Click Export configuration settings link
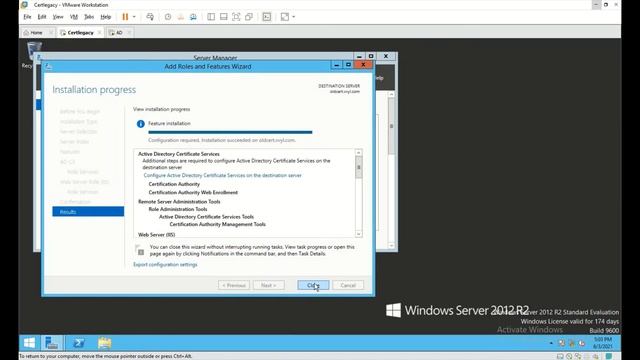 165,264
